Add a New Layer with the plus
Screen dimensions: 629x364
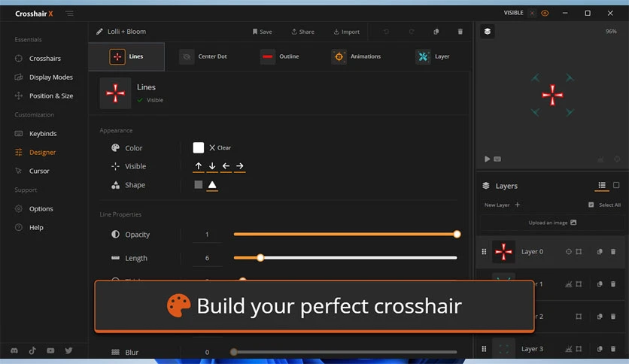[x=518, y=205]
